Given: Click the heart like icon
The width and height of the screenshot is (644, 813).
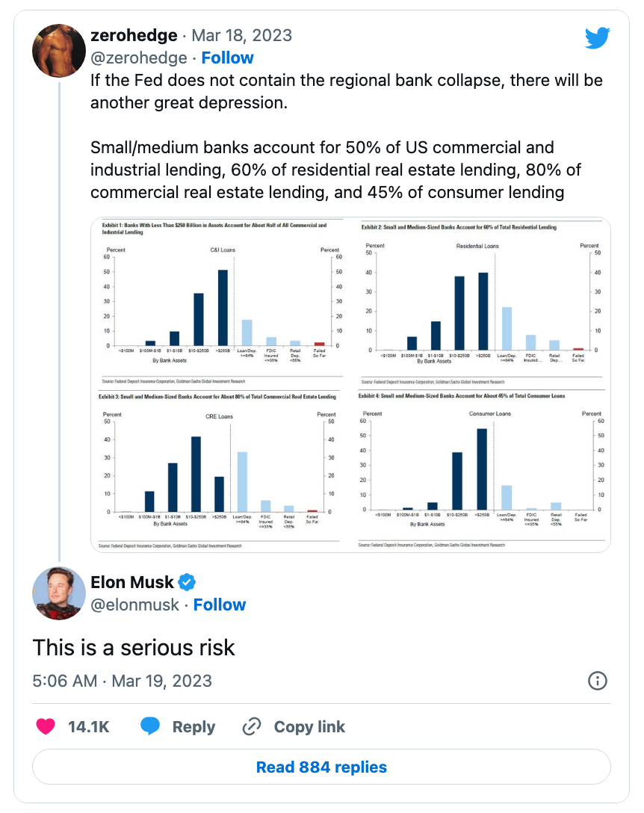Looking at the screenshot, I should pyautogui.click(x=46, y=726).
